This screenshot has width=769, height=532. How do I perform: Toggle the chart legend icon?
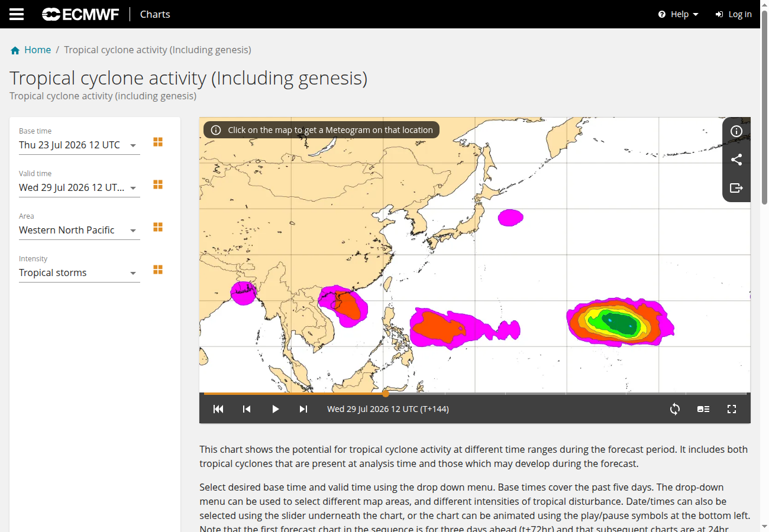click(703, 409)
